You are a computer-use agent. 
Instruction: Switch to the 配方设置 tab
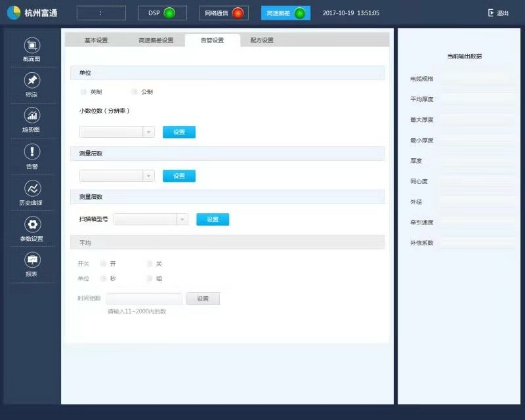(x=262, y=40)
